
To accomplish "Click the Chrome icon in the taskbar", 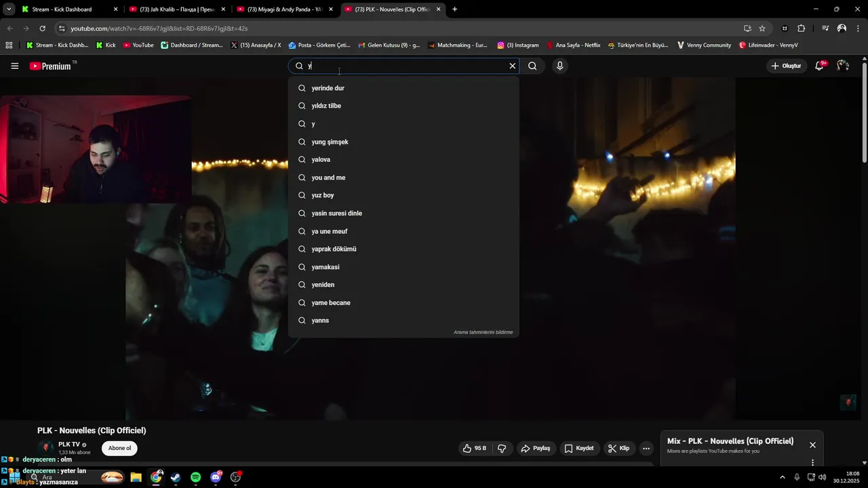I will [156, 477].
